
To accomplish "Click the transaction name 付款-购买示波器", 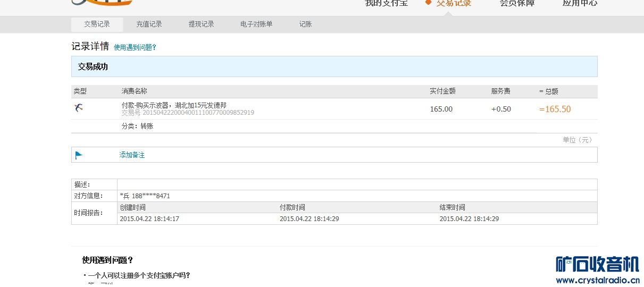I will click(x=174, y=105).
